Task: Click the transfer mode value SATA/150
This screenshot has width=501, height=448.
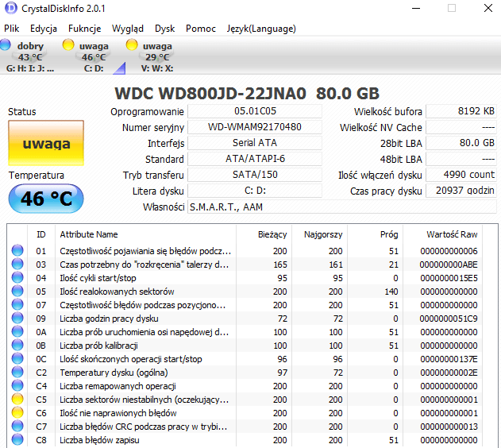Action: [x=255, y=175]
